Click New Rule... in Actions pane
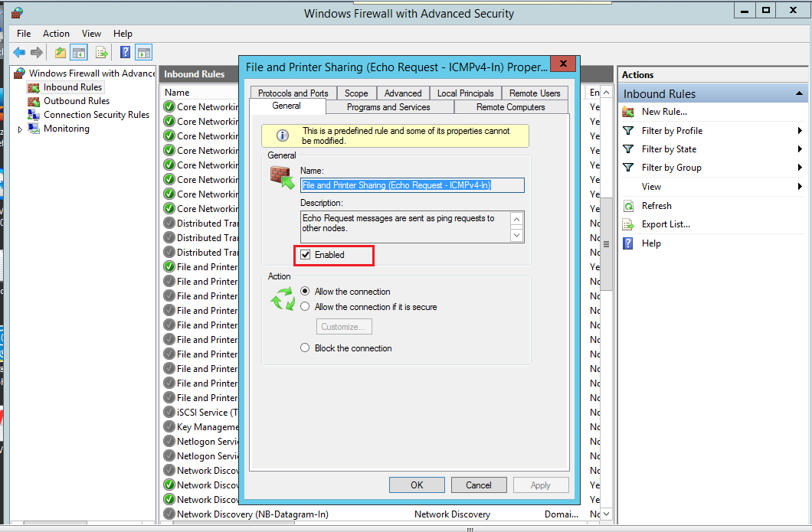Image resolution: width=812 pixels, height=532 pixels. (664, 112)
